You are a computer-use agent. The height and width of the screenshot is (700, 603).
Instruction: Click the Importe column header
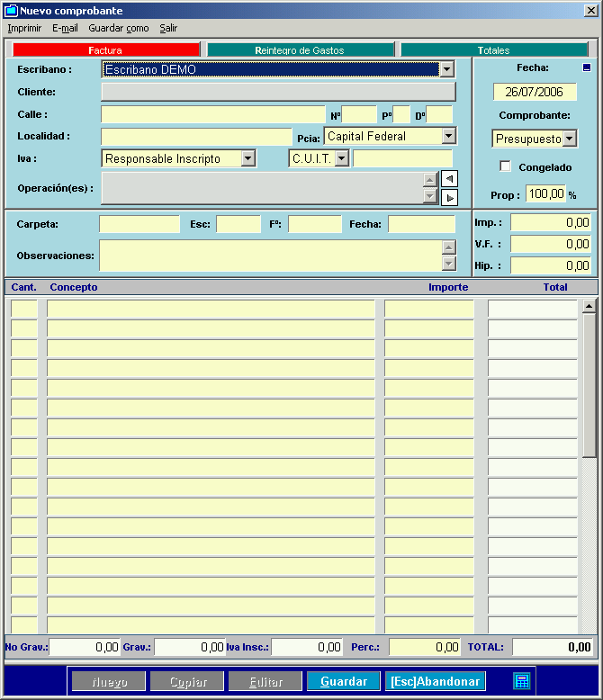click(x=448, y=287)
